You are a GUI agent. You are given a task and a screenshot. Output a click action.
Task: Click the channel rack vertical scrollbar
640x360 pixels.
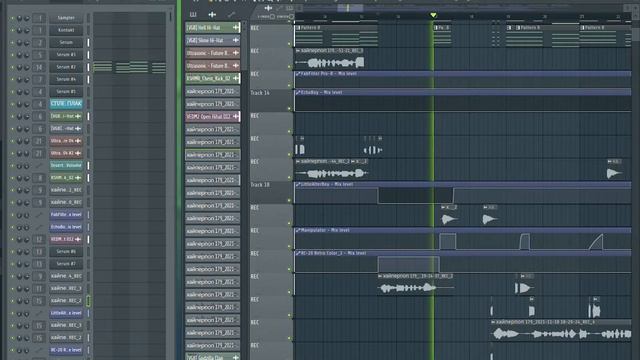click(171, 16)
